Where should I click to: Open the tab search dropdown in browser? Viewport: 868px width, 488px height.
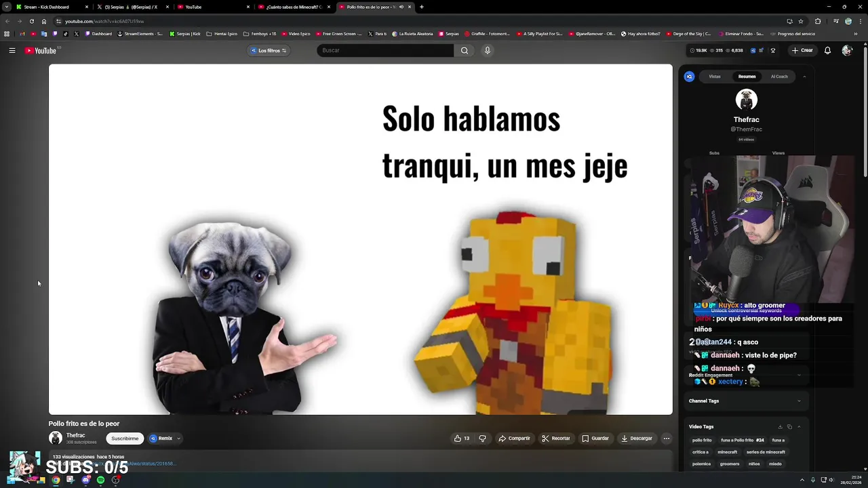[x=6, y=7]
